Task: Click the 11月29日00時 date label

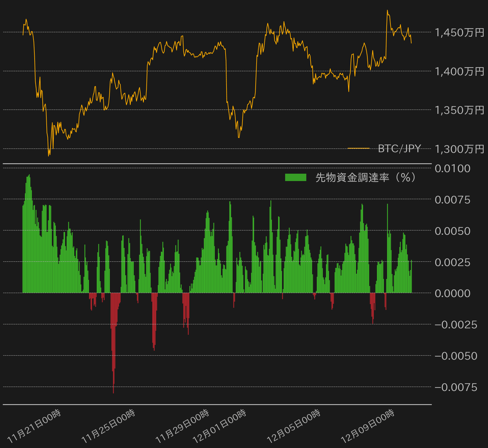Action: (182, 427)
